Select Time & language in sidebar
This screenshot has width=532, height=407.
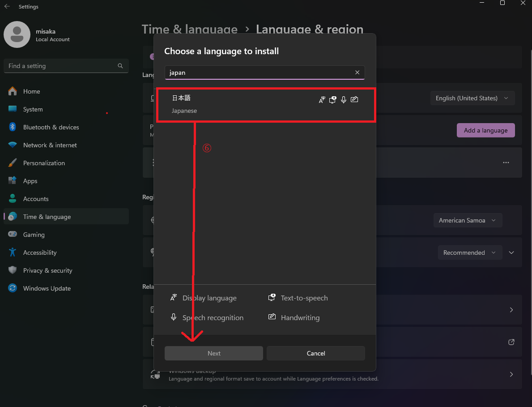66,217
